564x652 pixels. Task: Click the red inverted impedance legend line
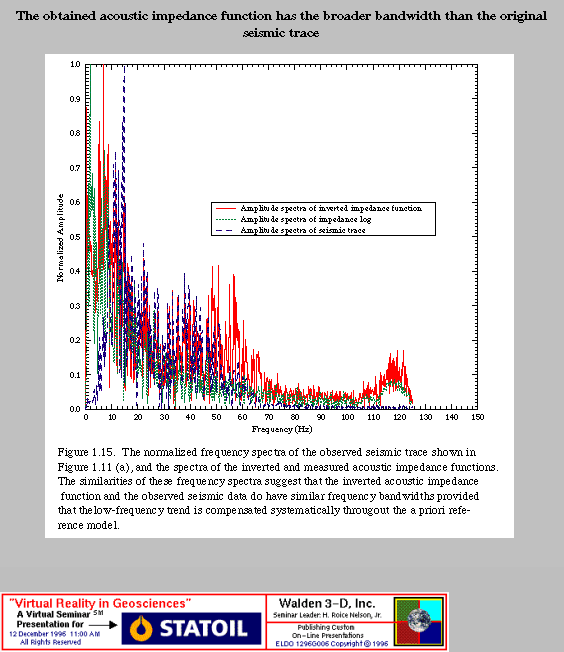click(x=226, y=208)
